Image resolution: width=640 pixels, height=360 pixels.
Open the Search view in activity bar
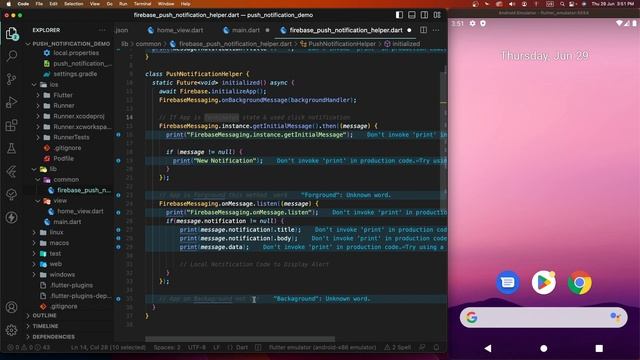pos(11,56)
